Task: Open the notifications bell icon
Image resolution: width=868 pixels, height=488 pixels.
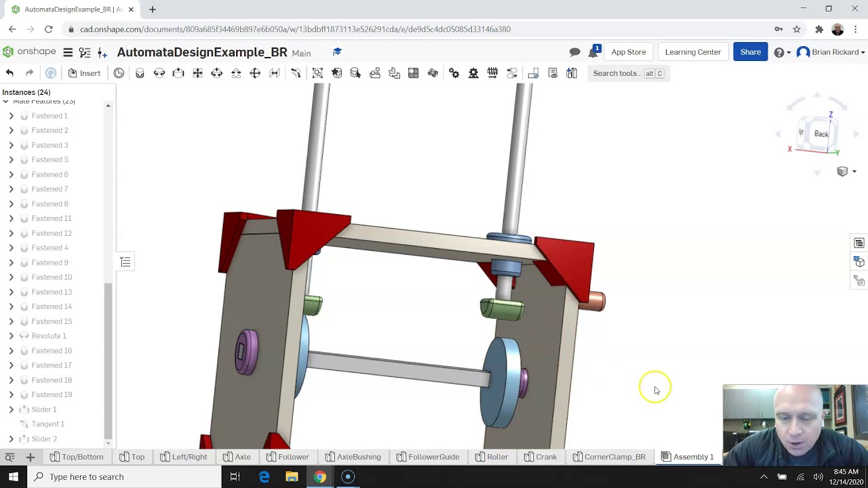Action: tap(593, 52)
